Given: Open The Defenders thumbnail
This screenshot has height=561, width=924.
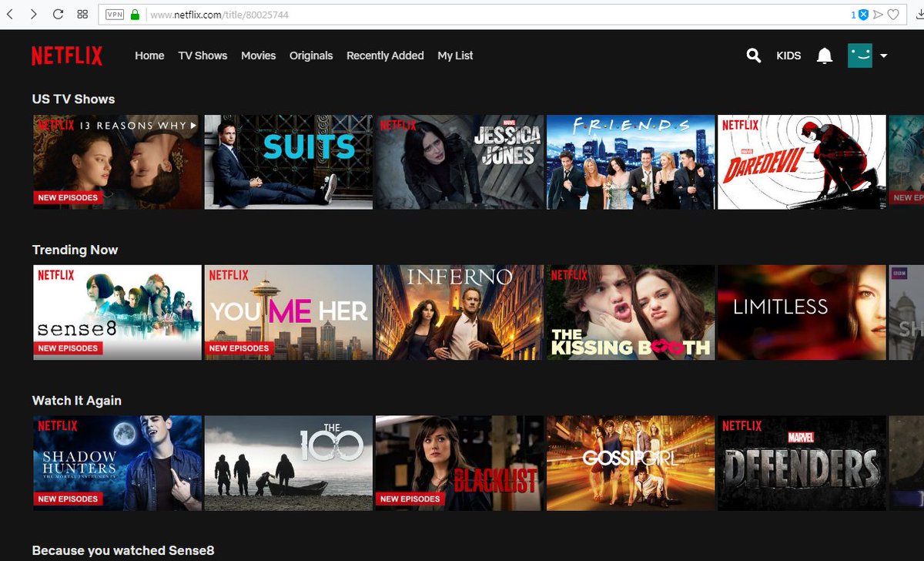Looking at the screenshot, I should 802,463.
